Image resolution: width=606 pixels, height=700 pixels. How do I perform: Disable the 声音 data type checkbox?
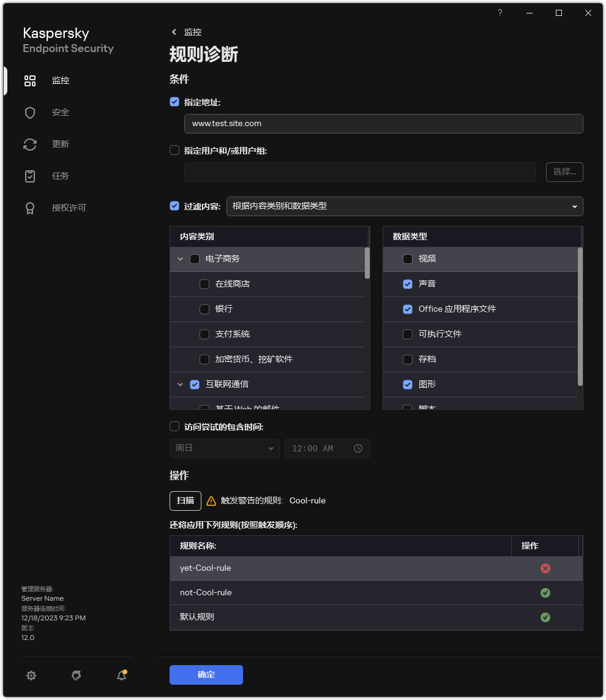click(408, 284)
